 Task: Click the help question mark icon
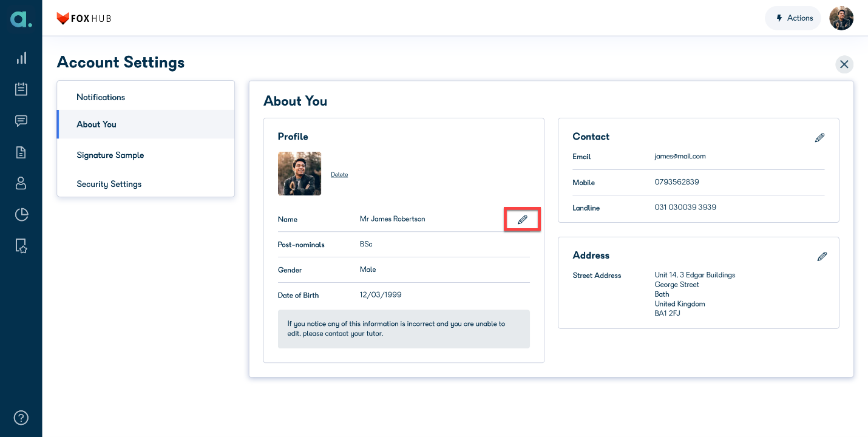[21, 418]
